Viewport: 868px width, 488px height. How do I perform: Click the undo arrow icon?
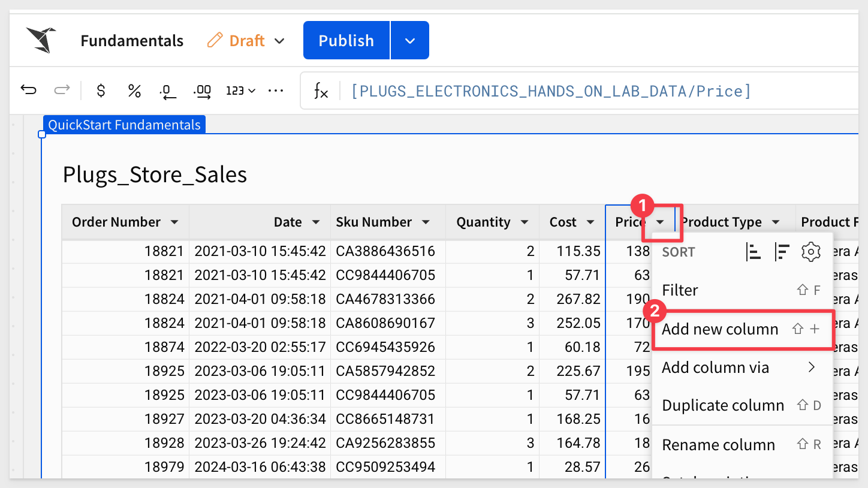[28, 91]
